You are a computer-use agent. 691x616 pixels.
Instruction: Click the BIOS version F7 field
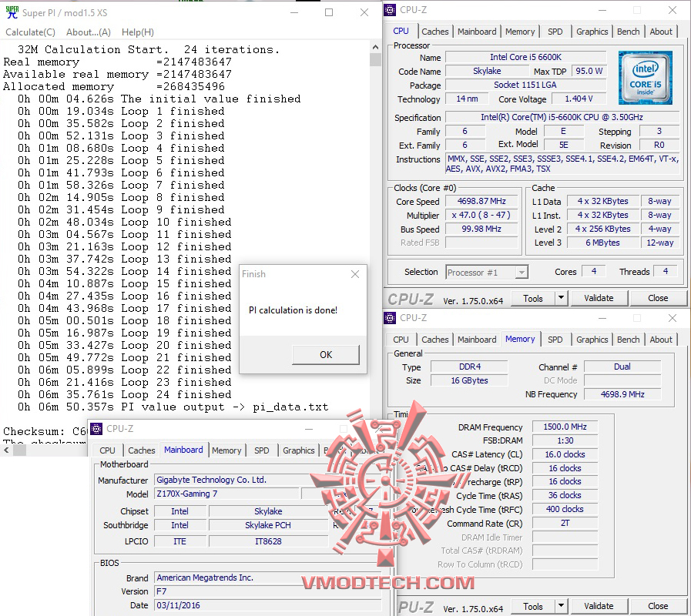(267, 591)
